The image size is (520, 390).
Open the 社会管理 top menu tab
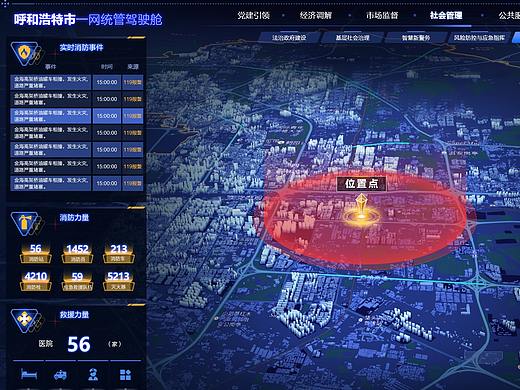click(x=446, y=15)
